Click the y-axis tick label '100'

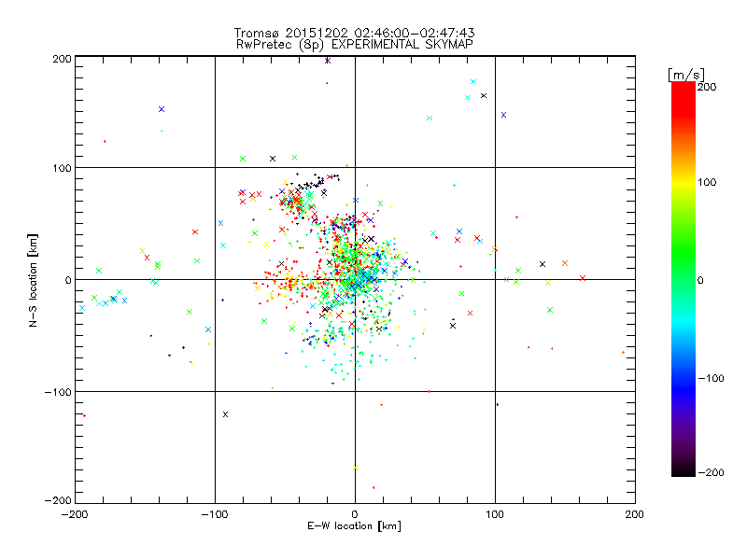click(x=62, y=168)
